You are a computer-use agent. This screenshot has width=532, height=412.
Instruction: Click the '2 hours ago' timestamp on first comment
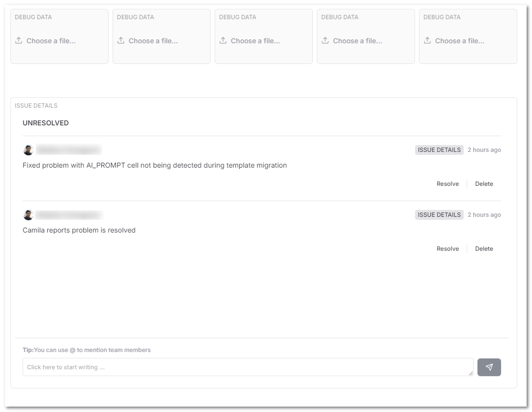[x=484, y=149]
